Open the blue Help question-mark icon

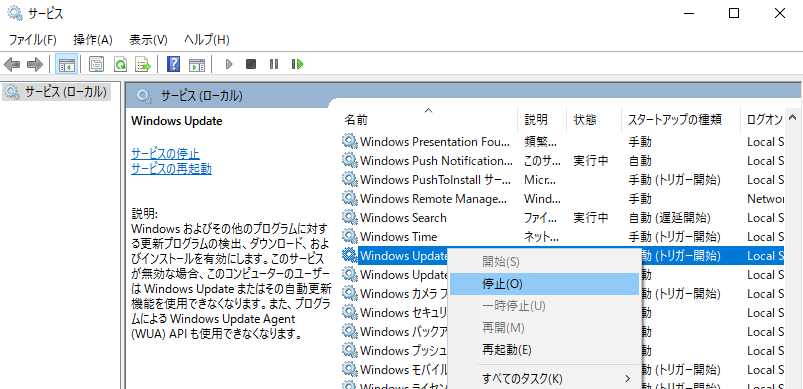174,64
